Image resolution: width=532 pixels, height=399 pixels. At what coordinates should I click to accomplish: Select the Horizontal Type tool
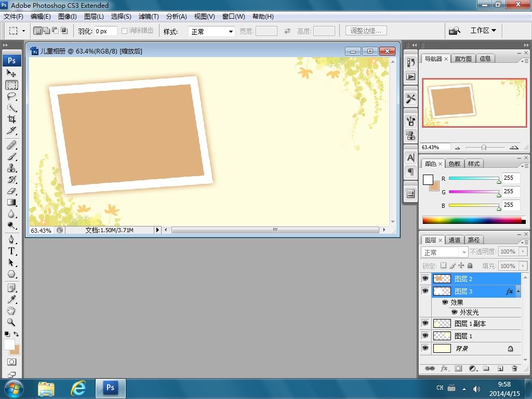(x=11, y=251)
